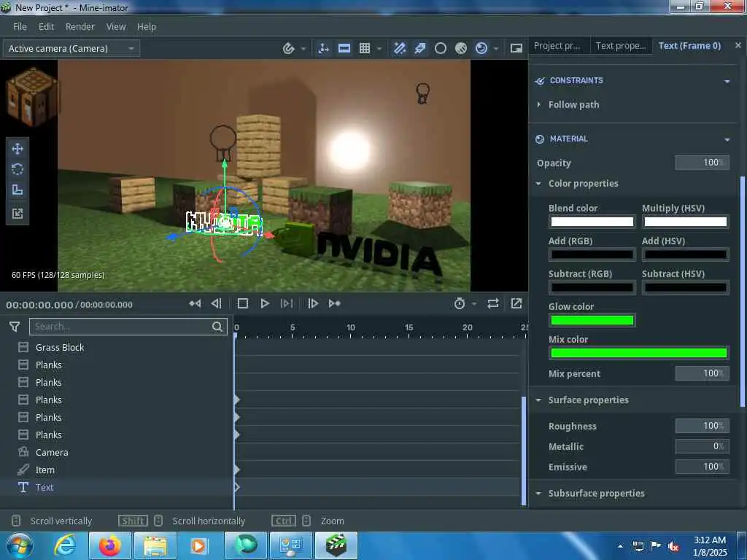
Task: Open Firefox from taskbar
Action: click(110, 545)
